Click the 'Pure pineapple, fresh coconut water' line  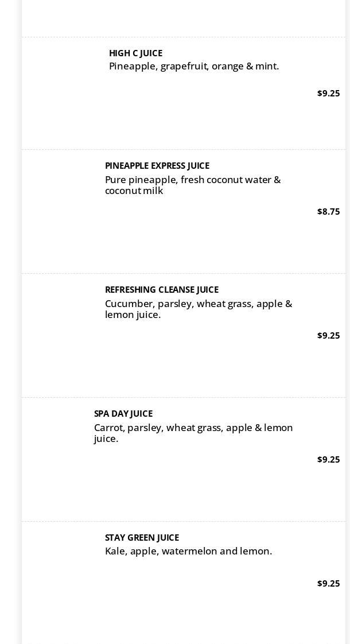[193, 180]
